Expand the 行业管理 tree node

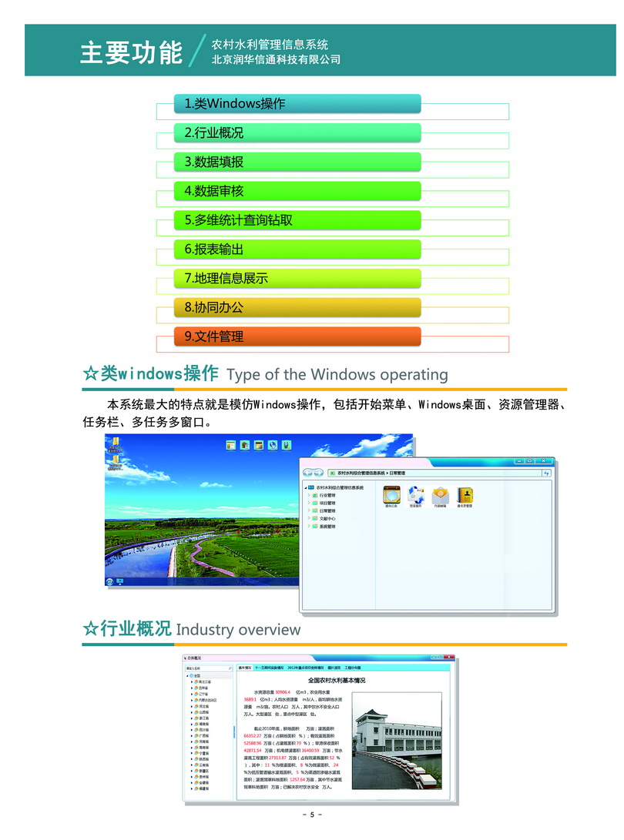point(310,495)
